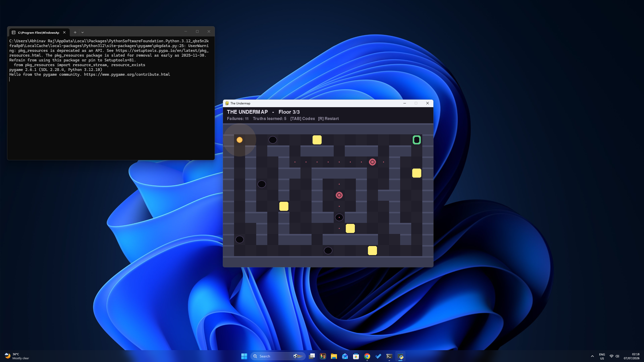Click the green exit portal tile
This screenshot has height=362, width=644.
point(416,140)
